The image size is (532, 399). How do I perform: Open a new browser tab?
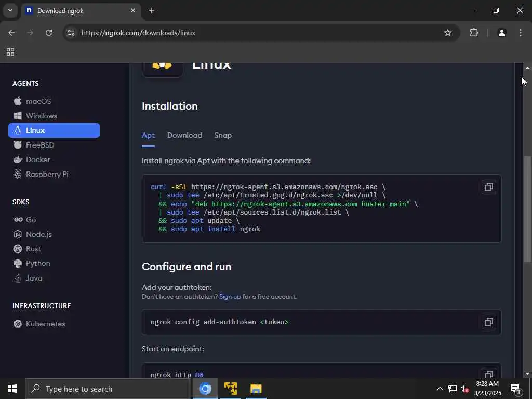[152, 10]
